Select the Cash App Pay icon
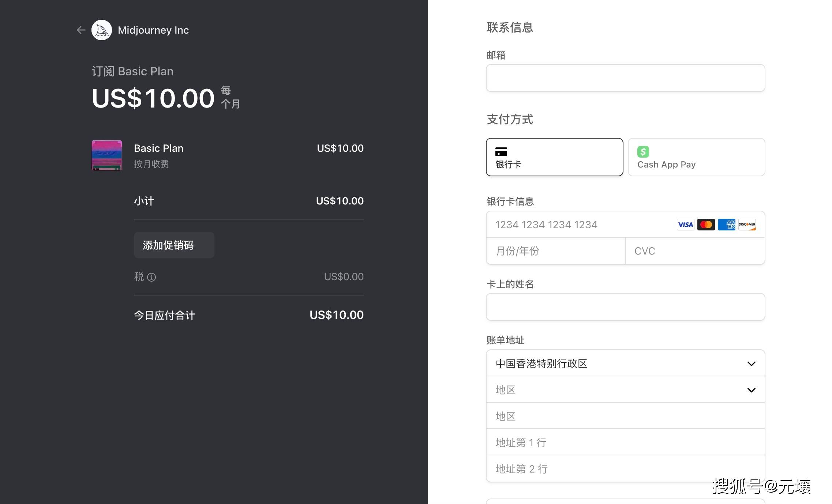Image resolution: width=832 pixels, height=504 pixels. point(643,151)
